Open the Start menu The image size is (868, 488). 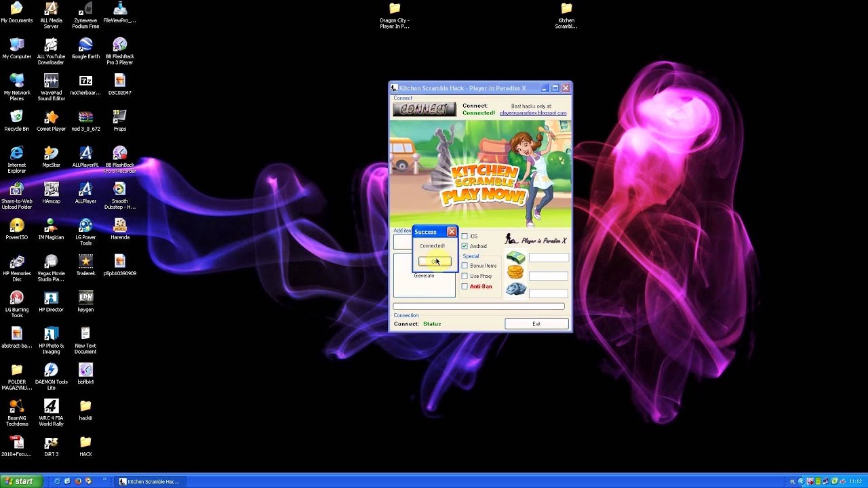tap(21, 481)
